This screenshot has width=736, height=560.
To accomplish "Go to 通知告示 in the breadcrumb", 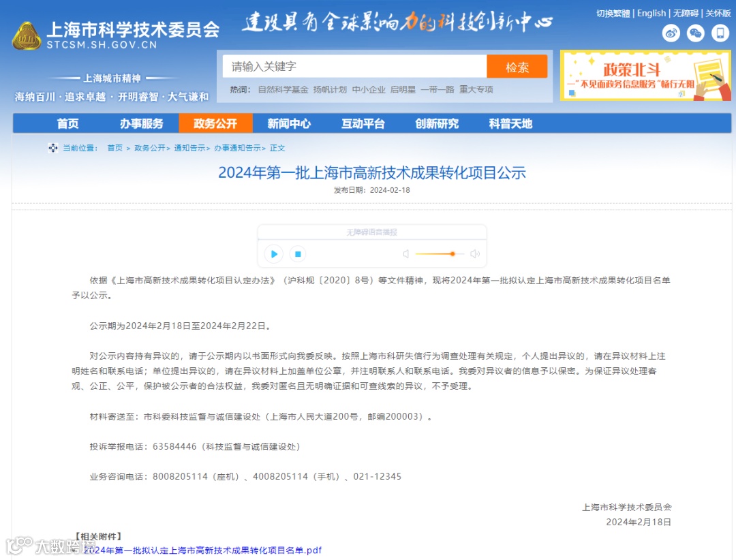I will point(189,148).
